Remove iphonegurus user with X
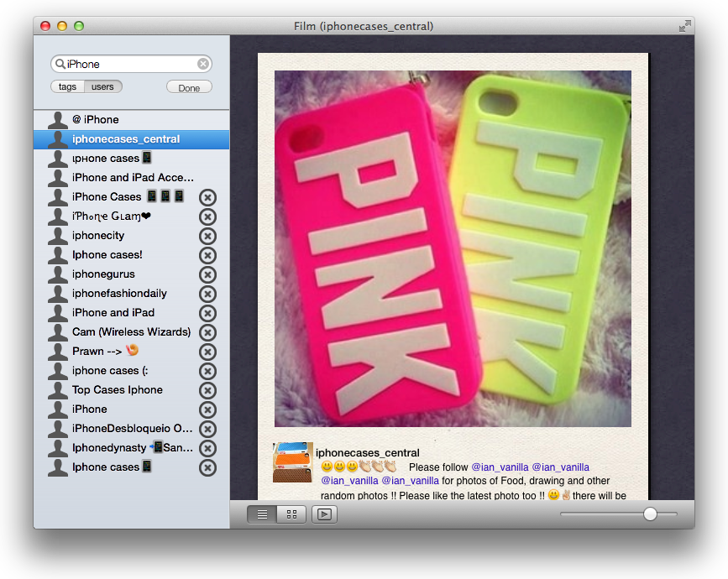728x579 pixels. [x=207, y=274]
